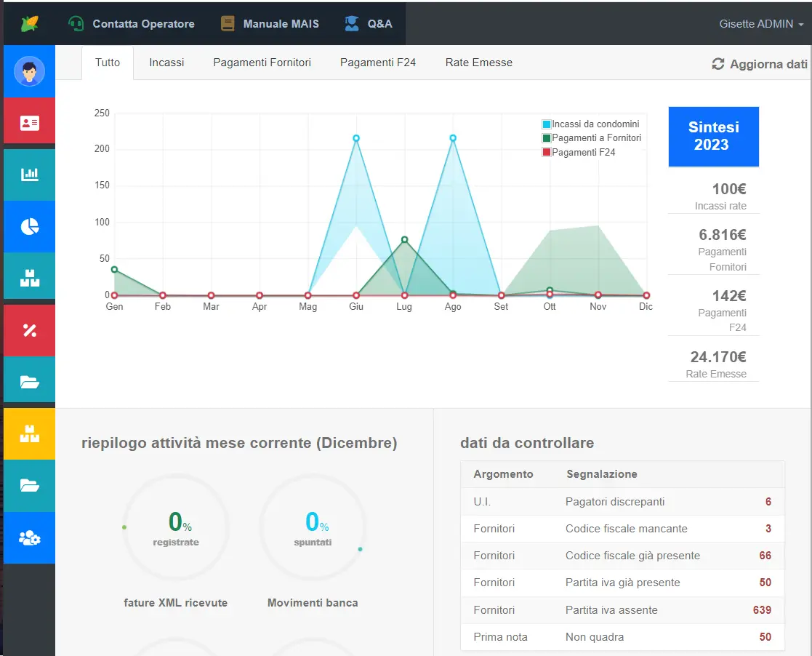Click the 0% spuntati progress circle
The height and width of the screenshot is (656, 812).
pyautogui.click(x=313, y=527)
